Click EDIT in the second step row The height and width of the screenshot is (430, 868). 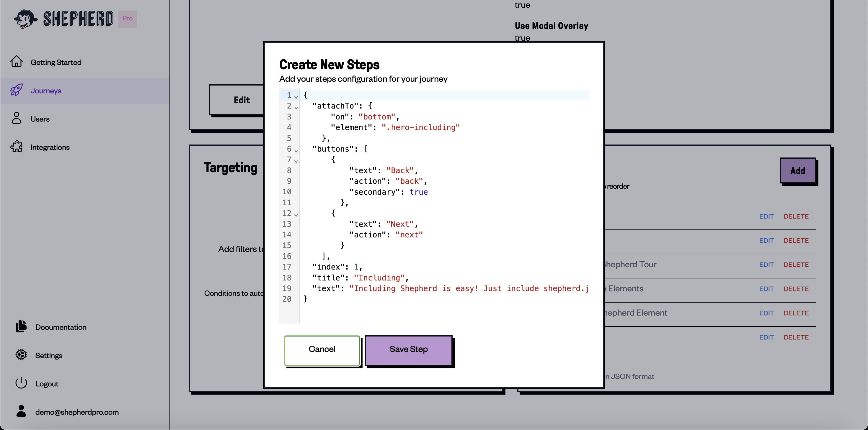(x=766, y=240)
